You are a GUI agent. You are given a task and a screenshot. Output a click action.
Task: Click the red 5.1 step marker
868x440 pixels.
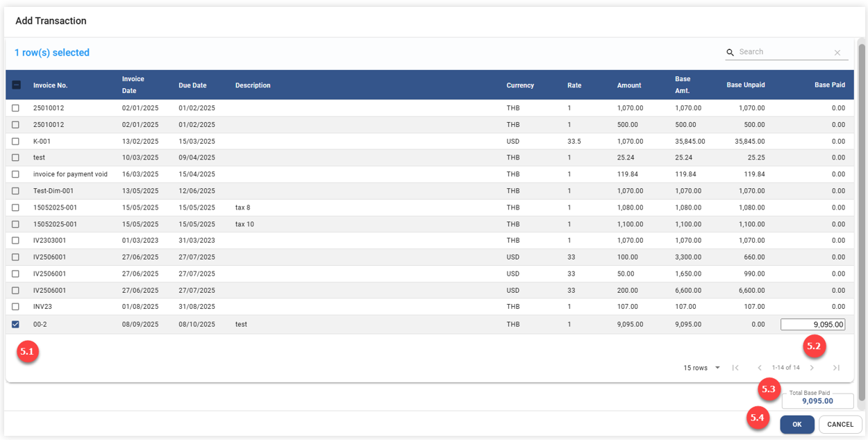[27, 352]
